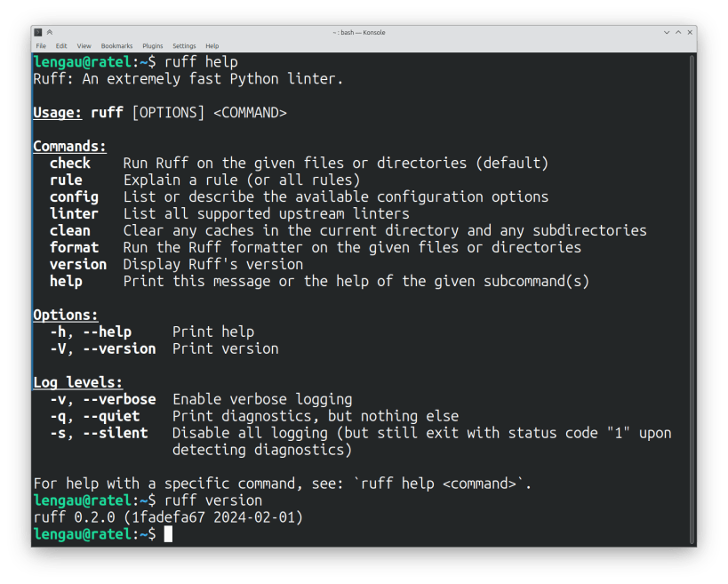Click the text cursor at the last prompt
This screenshot has width=728, height=584.
click(x=168, y=534)
